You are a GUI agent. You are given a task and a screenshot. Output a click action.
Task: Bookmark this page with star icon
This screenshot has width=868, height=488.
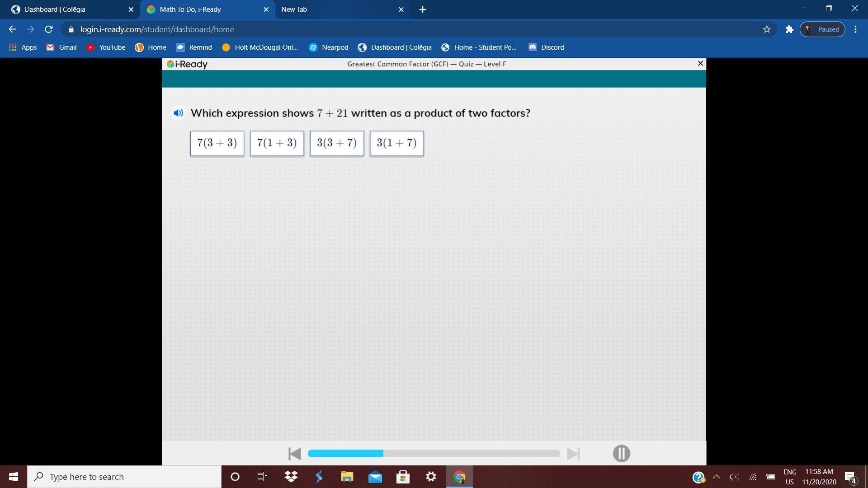pos(767,29)
